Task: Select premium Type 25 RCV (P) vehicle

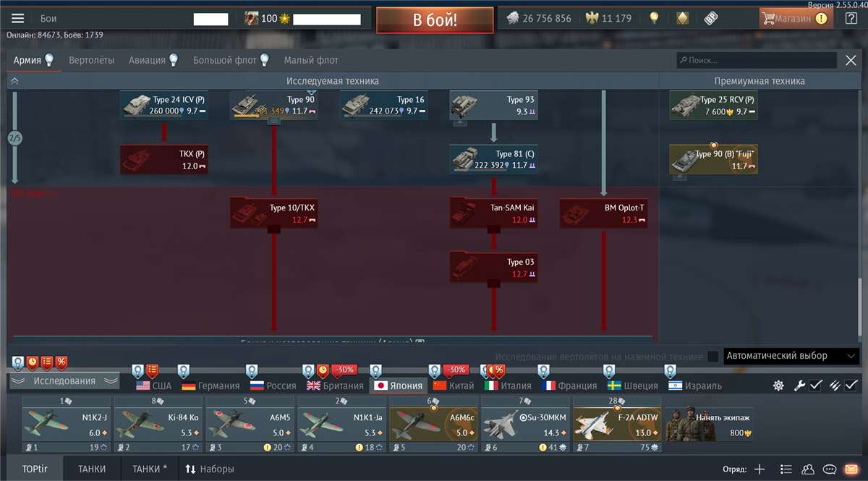Action: coord(713,106)
